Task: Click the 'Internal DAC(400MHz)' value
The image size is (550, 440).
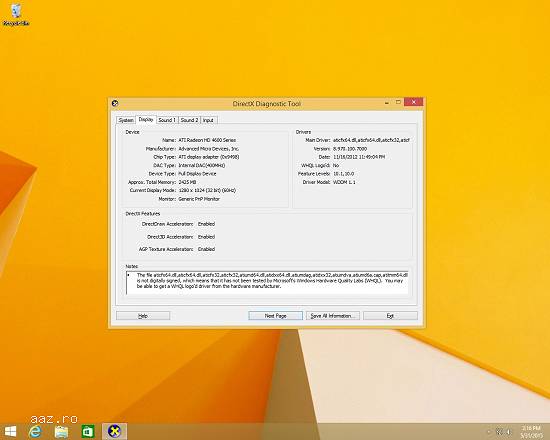Action: 202,165
